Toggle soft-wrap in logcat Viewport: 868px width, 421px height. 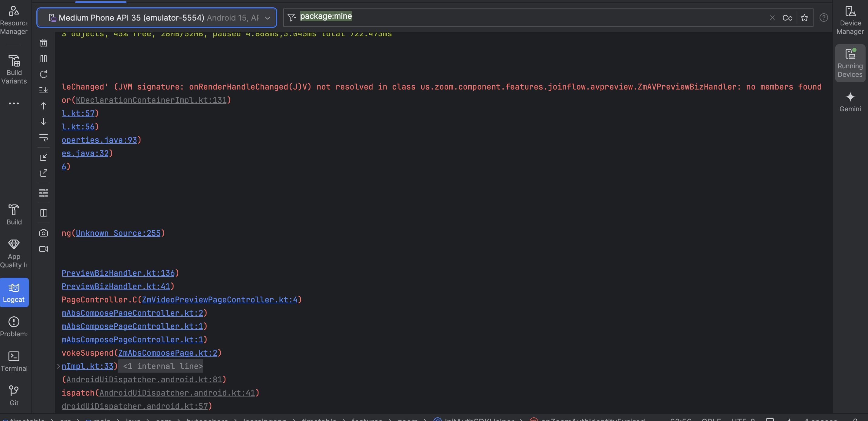pyautogui.click(x=44, y=137)
